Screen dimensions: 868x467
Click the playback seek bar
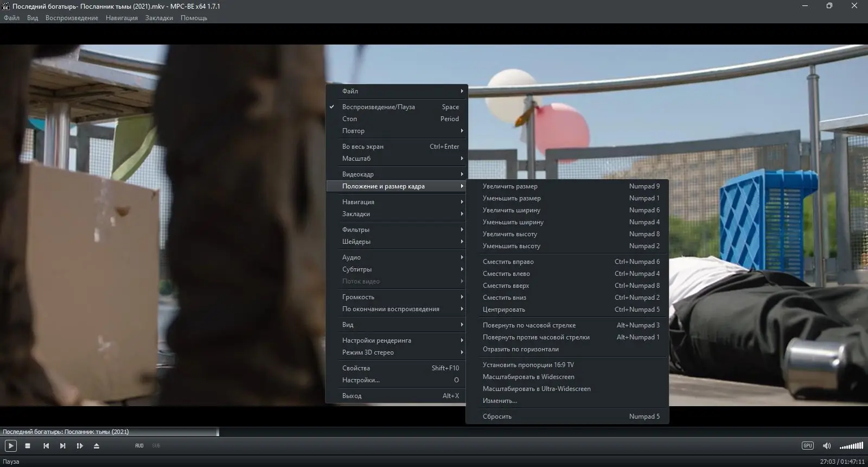click(434, 432)
